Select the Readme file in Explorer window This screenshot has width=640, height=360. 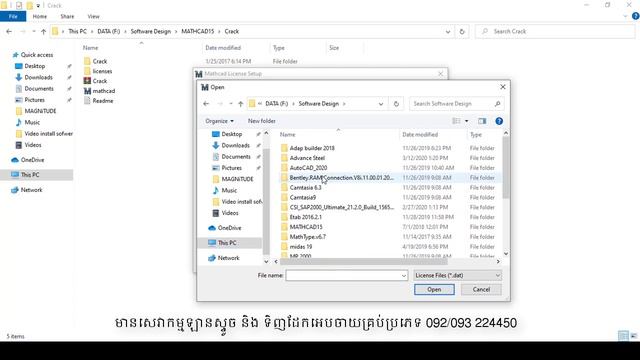[x=98, y=101]
